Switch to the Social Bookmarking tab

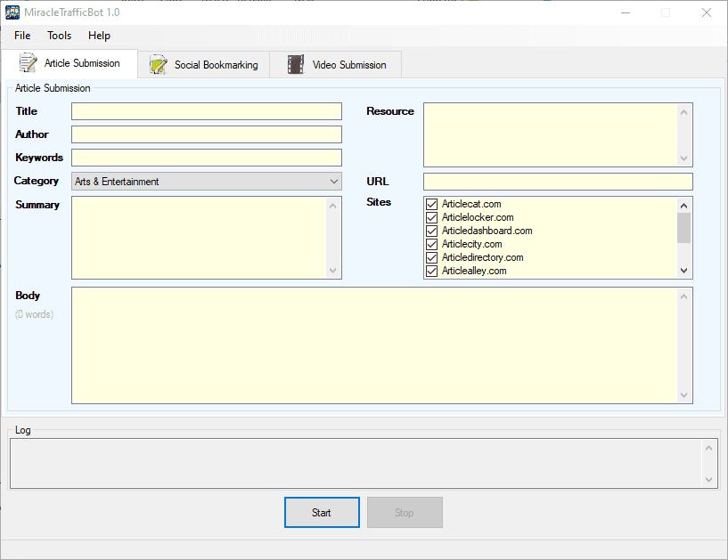203,64
